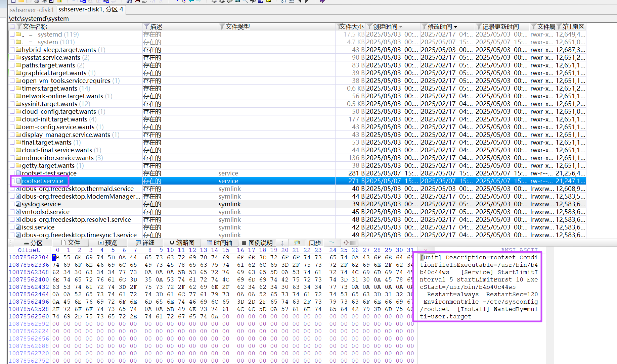The image size is (617, 364).
Task: Tick the checkbox for syslog.service
Action: [12, 204]
